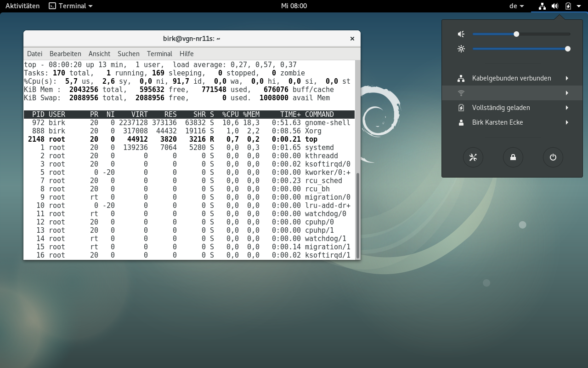Click the speaker icon in top bar
This screenshot has width=588, height=368.
[x=555, y=6]
